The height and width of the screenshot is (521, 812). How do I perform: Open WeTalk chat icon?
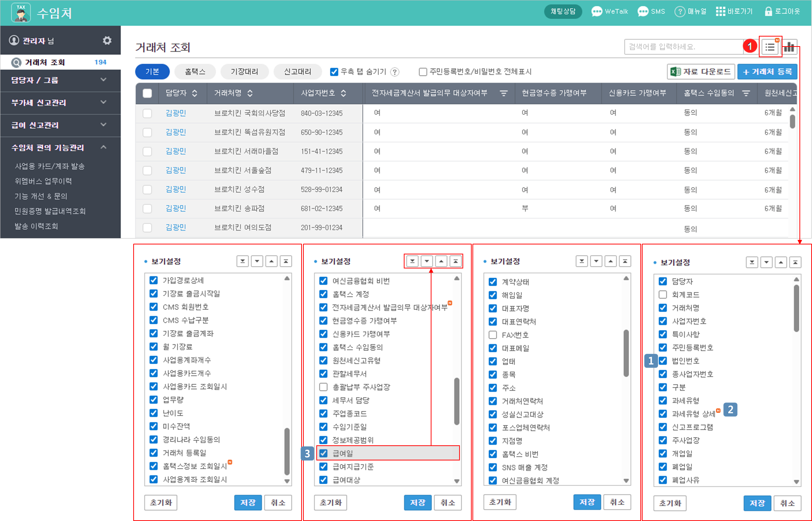[596, 11]
